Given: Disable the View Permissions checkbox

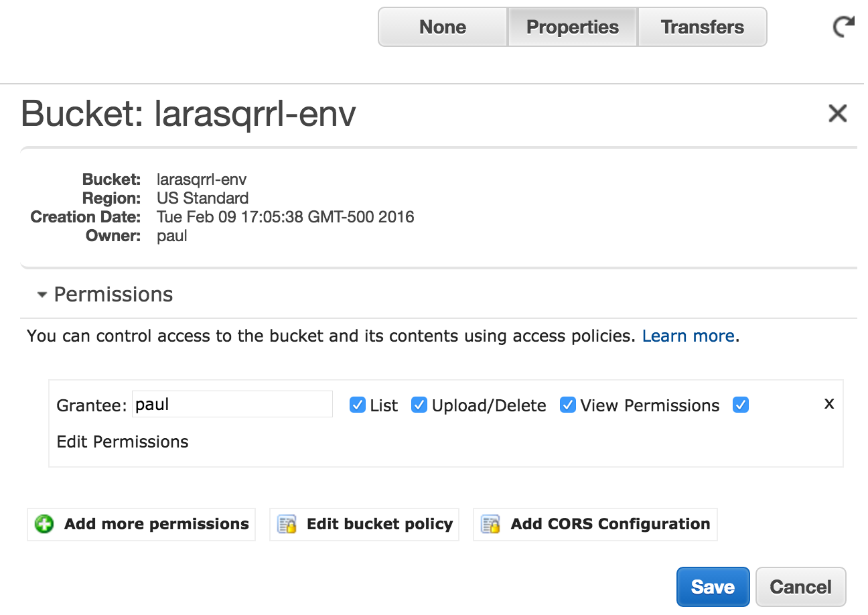Looking at the screenshot, I should pyautogui.click(x=568, y=405).
